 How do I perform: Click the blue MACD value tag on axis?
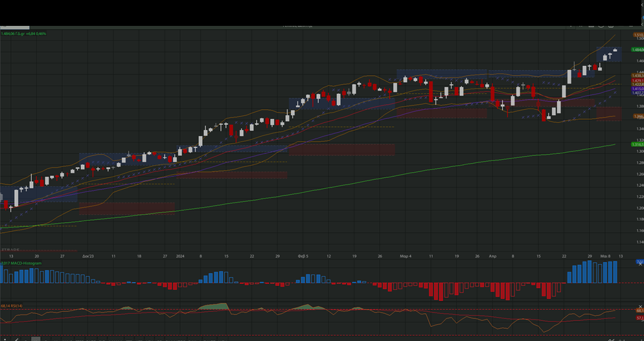click(x=639, y=261)
